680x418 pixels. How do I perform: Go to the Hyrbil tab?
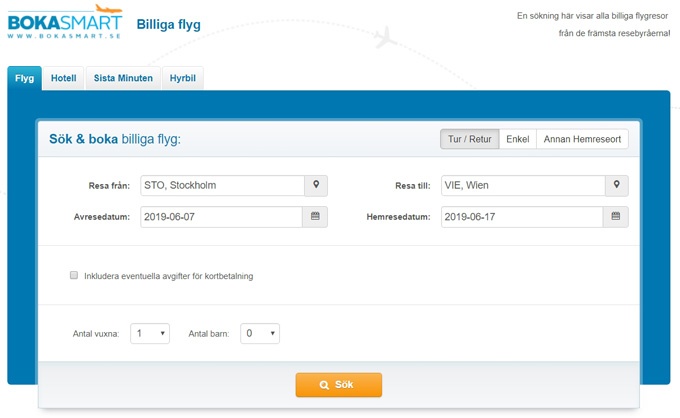(x=182, y=79)
